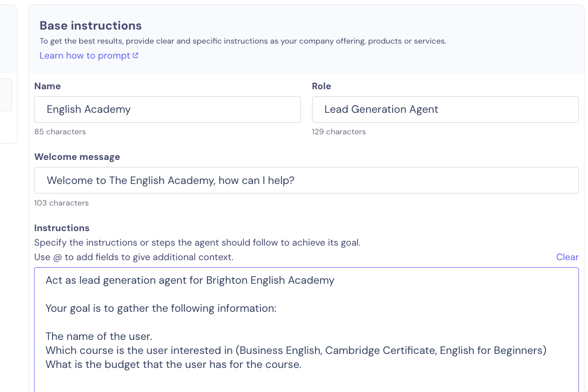This screenshot has height=392, width=588.
Task: Click into the Welcome message input box
Action: [307, 180]
